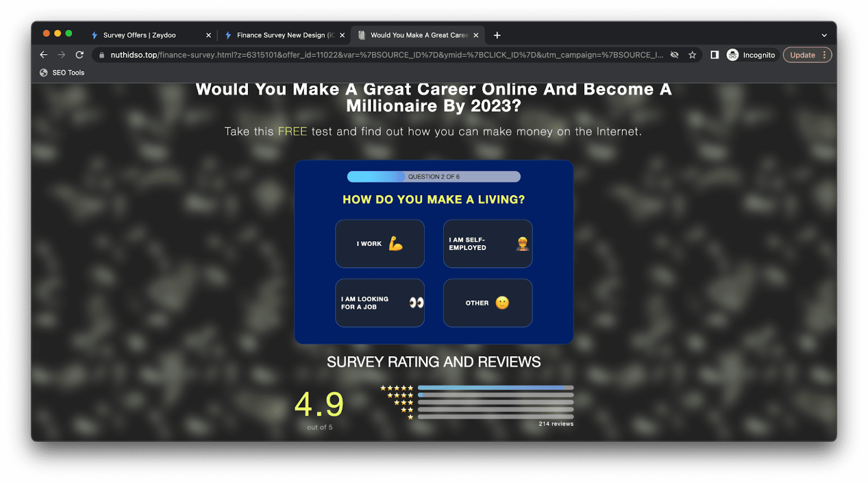Open the side panel icon
The width and height of the screenshot is (868, 483).
(714, 55)
